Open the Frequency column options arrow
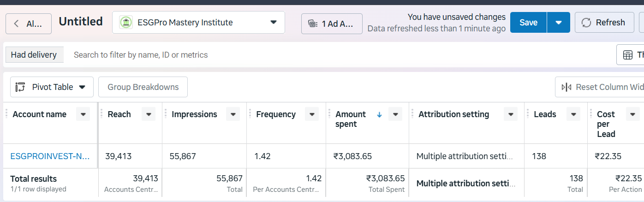 [x=312, y=114]
